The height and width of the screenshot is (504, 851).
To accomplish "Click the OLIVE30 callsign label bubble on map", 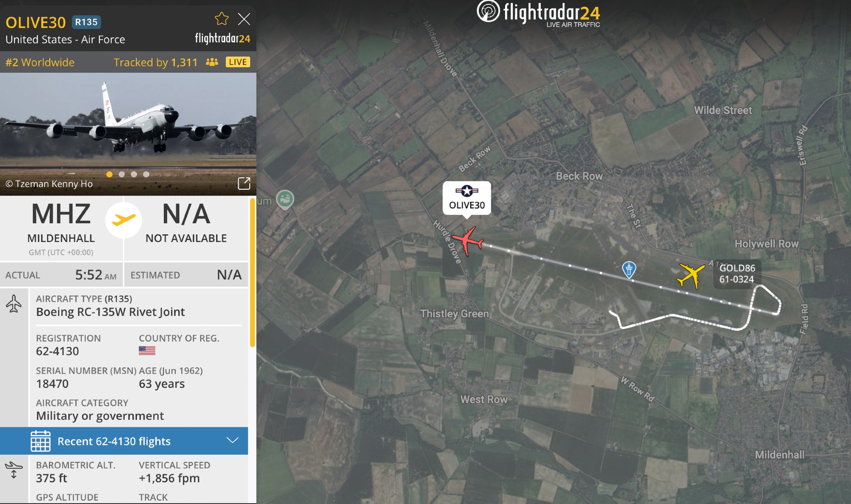I will click(467, 199).
